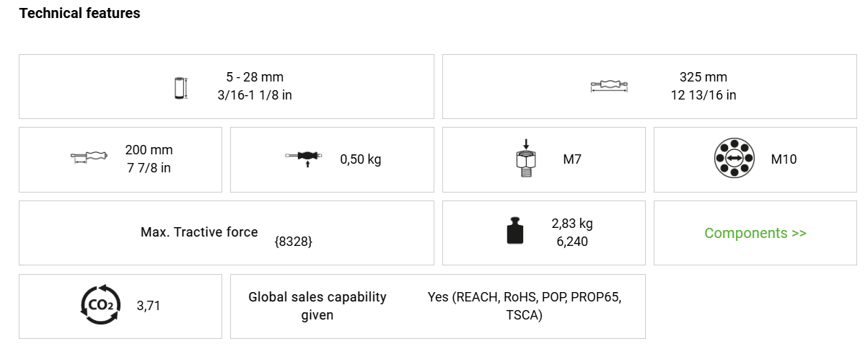Click the M7 threaded connector icon
This screenshot has width=868, height=344.
(526, 159)
